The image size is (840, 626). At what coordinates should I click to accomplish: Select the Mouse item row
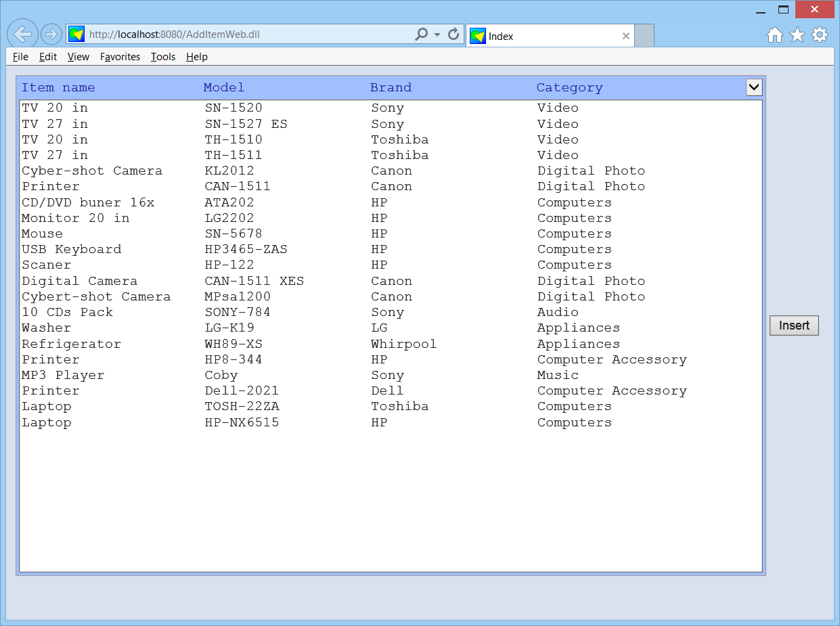pos(391,233)
